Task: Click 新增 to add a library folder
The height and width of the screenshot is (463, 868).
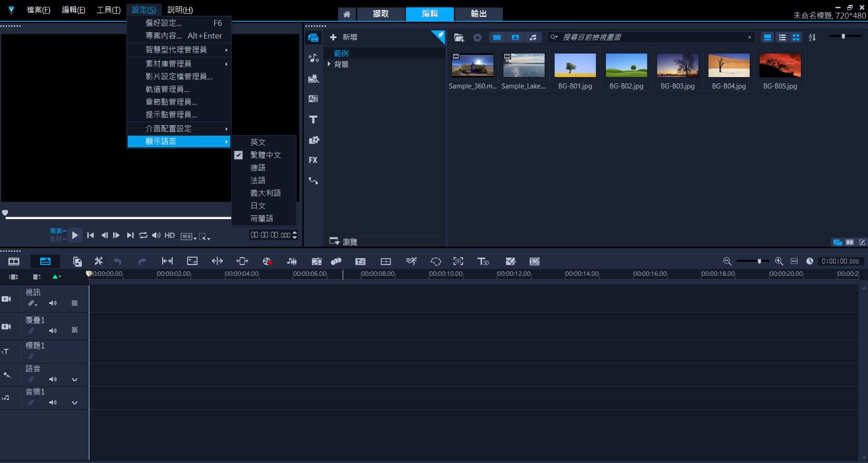Action: (343, 37)
